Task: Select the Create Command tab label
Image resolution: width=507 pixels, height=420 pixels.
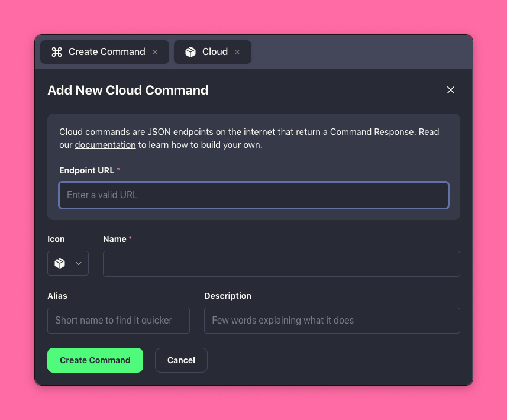Action: [106, 51]
